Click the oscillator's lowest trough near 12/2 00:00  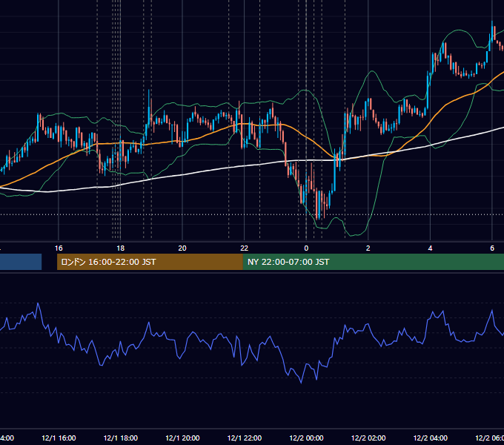click(x=301, y=383)
